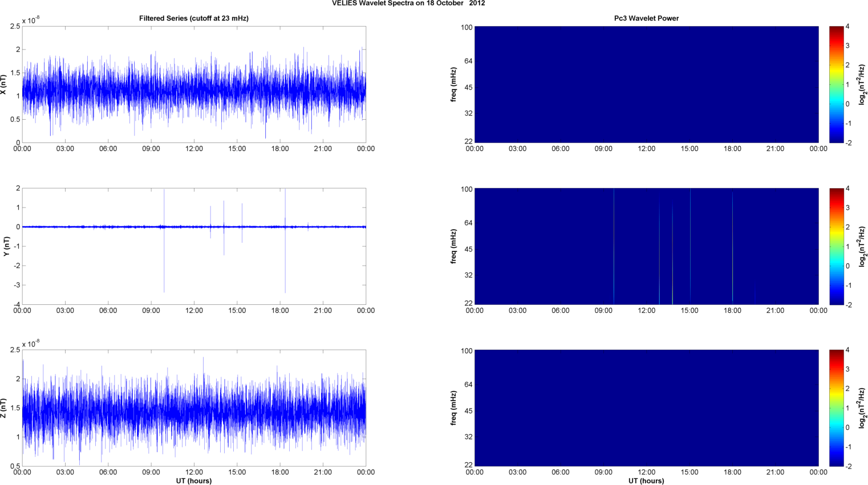Click the Y series spike near 14:00

(224, 228)
